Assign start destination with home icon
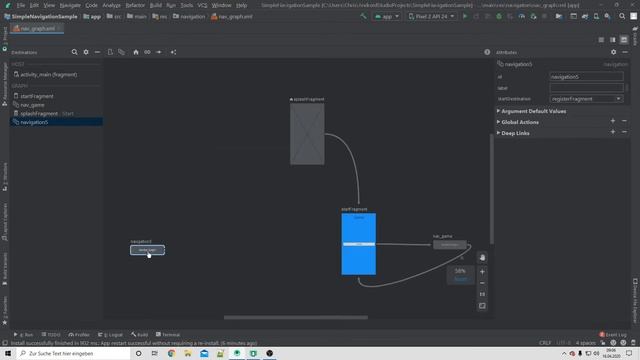 136,52
